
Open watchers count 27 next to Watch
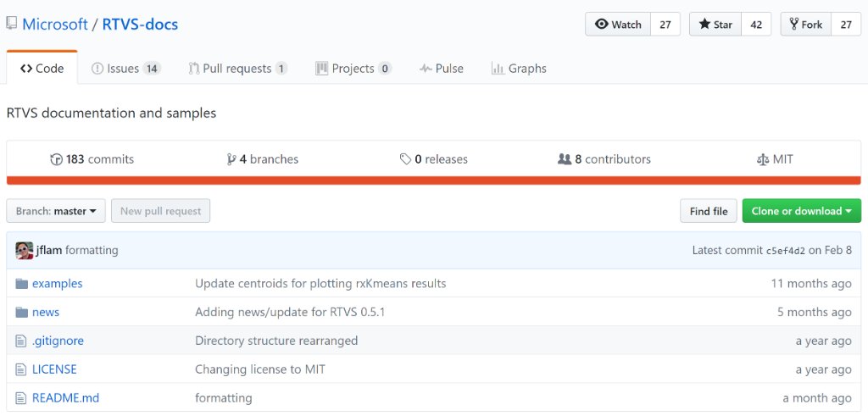665,25
